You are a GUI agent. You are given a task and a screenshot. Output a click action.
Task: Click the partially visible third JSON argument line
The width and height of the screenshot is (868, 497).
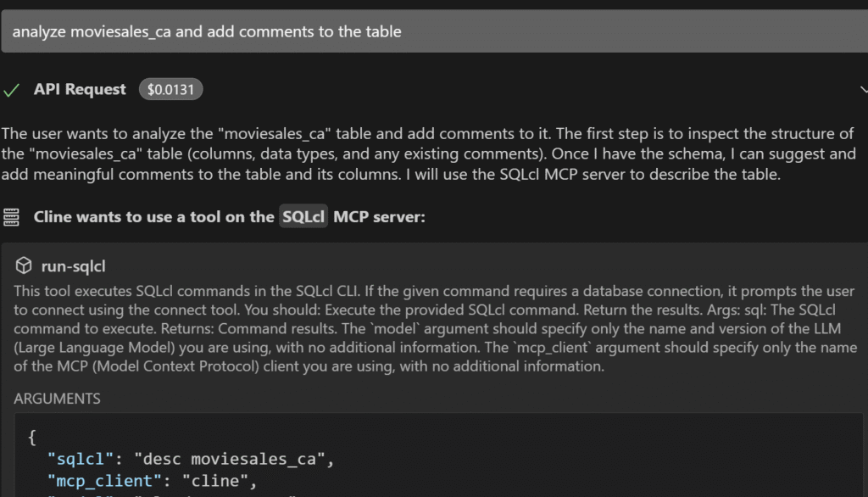[170, 494]
